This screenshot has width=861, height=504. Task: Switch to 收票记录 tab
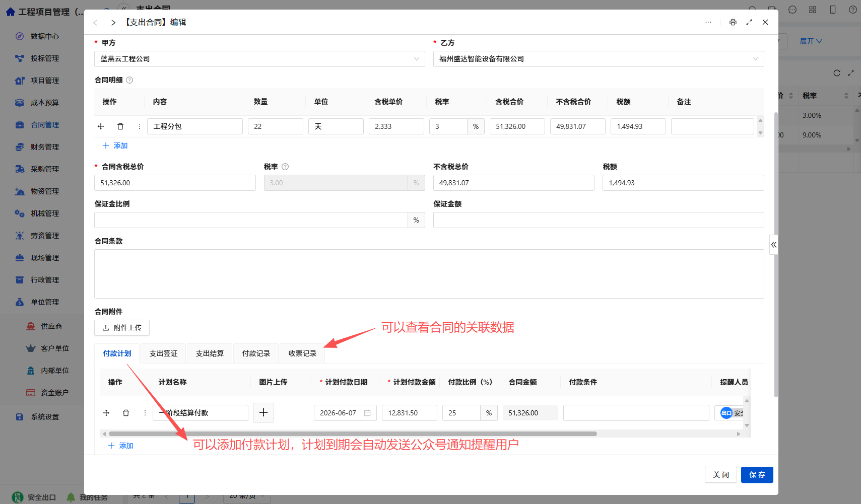point(302,353)
